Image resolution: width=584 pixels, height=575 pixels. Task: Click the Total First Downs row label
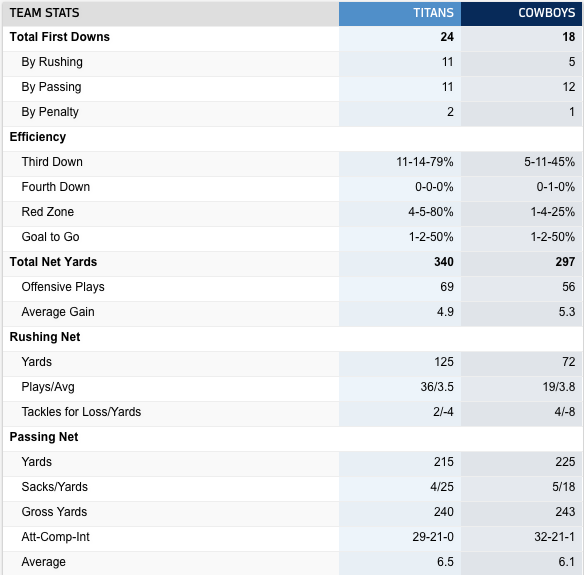[60, 37]
